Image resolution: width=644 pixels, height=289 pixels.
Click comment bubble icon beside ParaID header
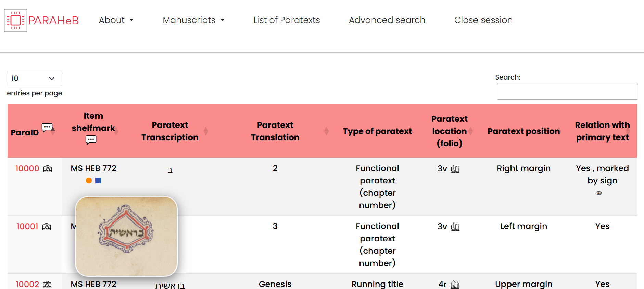point(47,128)
